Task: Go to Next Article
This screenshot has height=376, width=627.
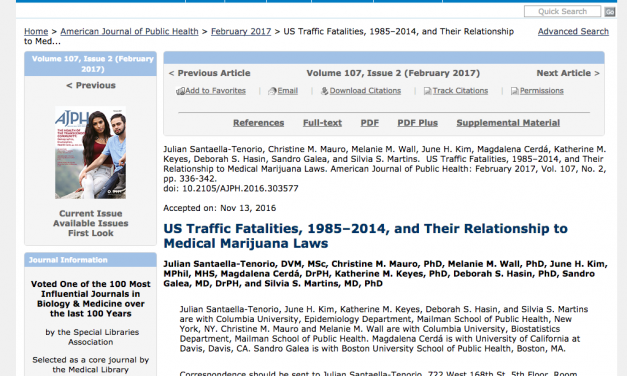Action: pos(568,73)
